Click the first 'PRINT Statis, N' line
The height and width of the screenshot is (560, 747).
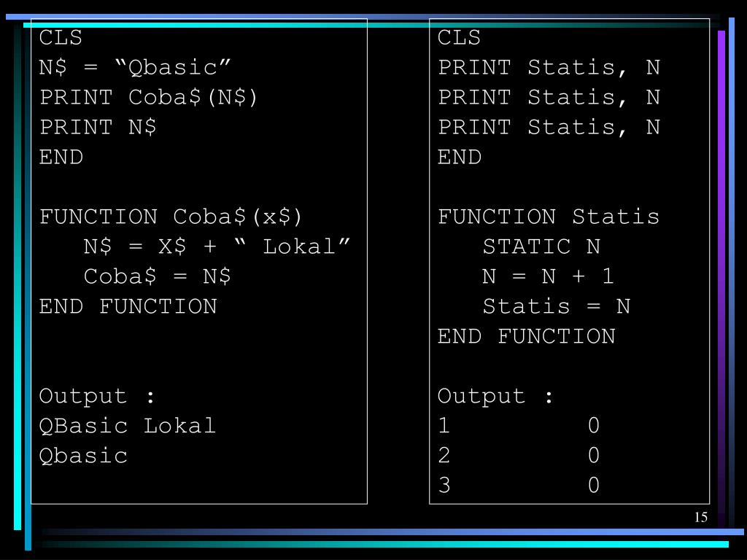(549, 67)
